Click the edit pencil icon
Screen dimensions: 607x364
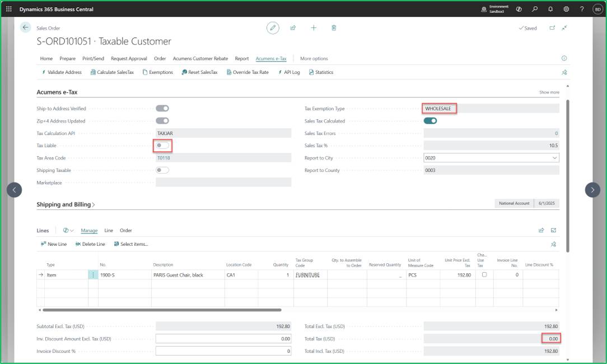click(x=273, y=28)
